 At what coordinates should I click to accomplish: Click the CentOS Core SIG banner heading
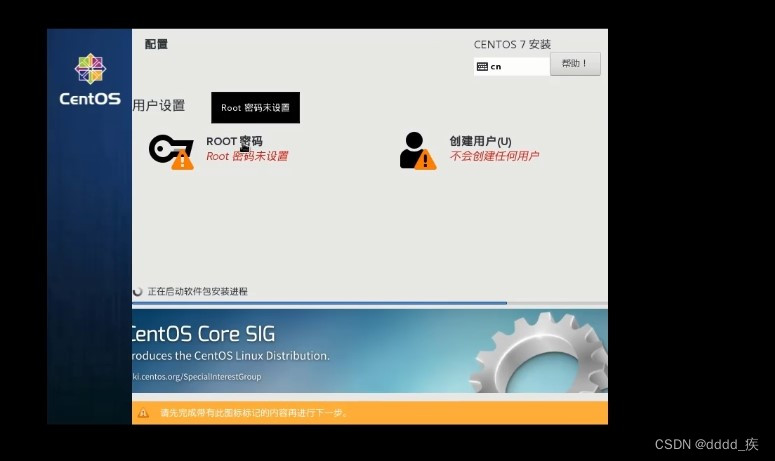click(204, 334)
